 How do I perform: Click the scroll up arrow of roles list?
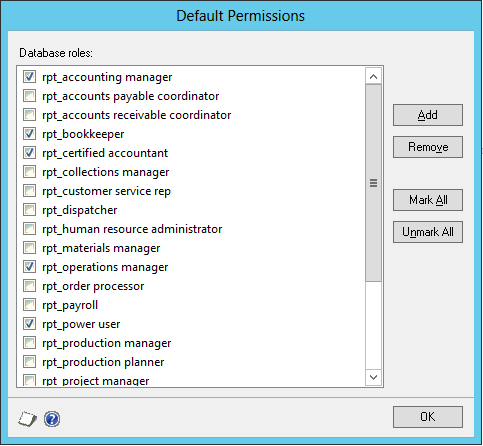coord(373,77)
